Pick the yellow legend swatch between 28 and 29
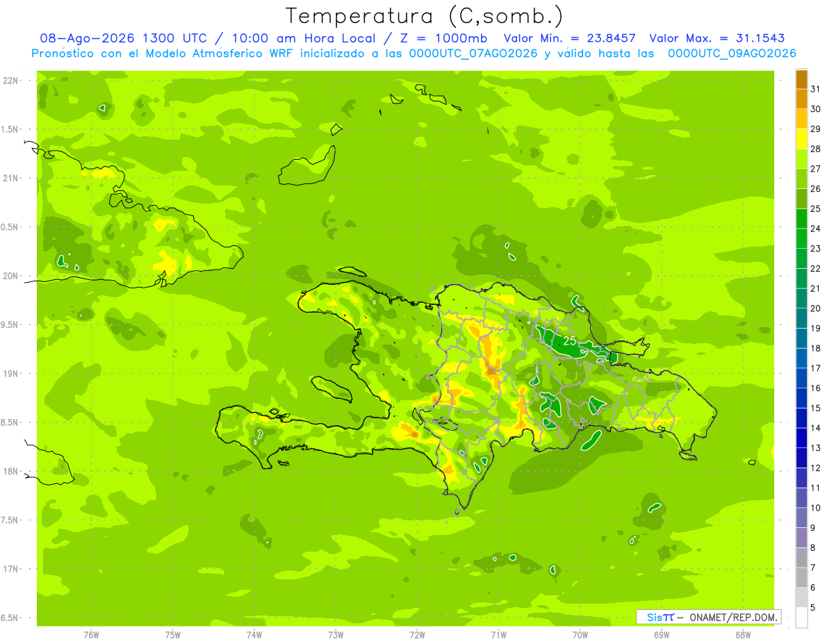The width and height of the screenshot is (834, 644). (x=801, y=139)
